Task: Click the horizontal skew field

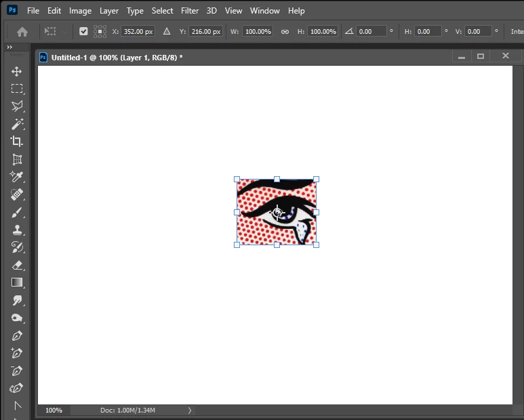Action: (x=428, y=31)
